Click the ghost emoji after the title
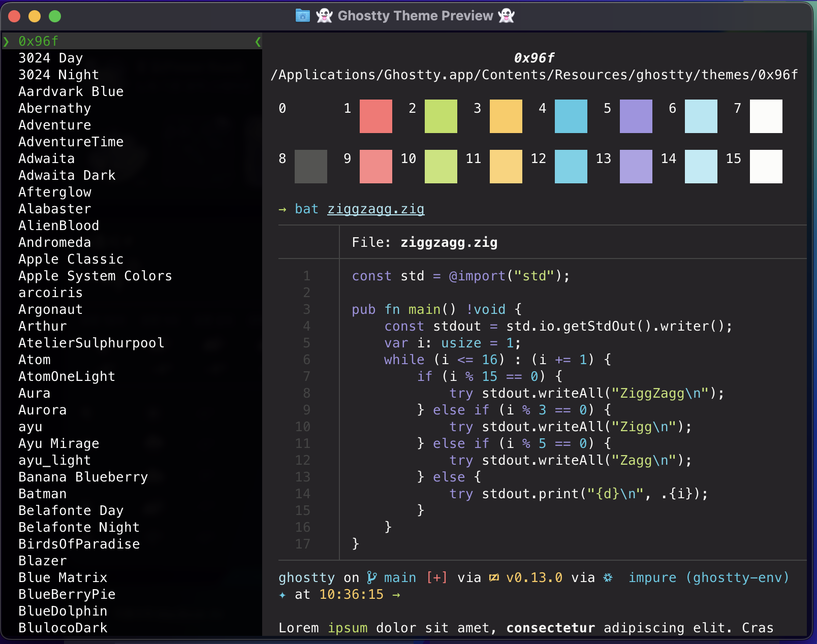Image resolution: width=817 pixels, height=644 pixels. [507, 16]
